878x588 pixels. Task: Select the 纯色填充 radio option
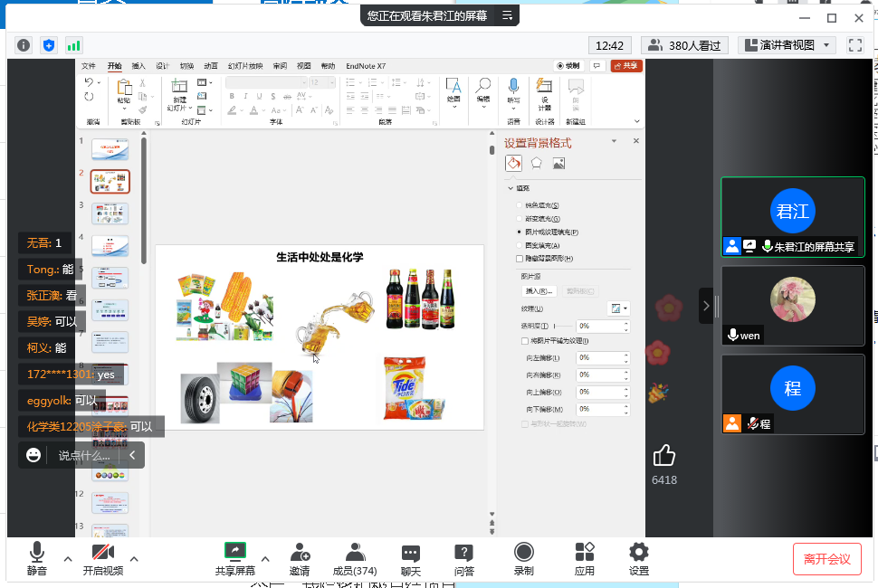click(520, 206)
